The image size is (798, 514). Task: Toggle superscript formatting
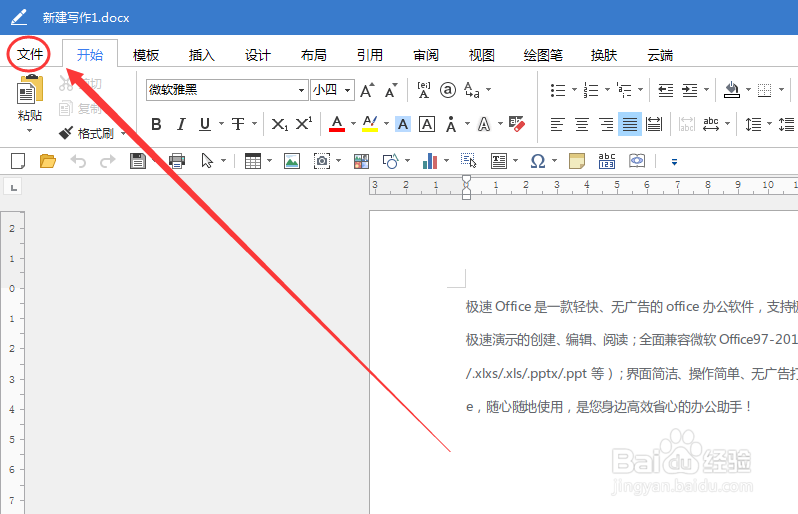click(x=304, y=124)
